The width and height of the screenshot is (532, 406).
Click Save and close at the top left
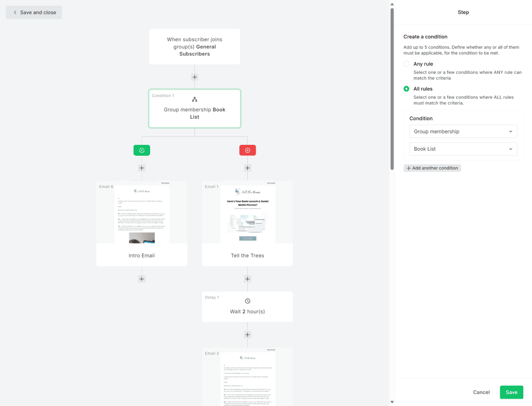(34, 12)
